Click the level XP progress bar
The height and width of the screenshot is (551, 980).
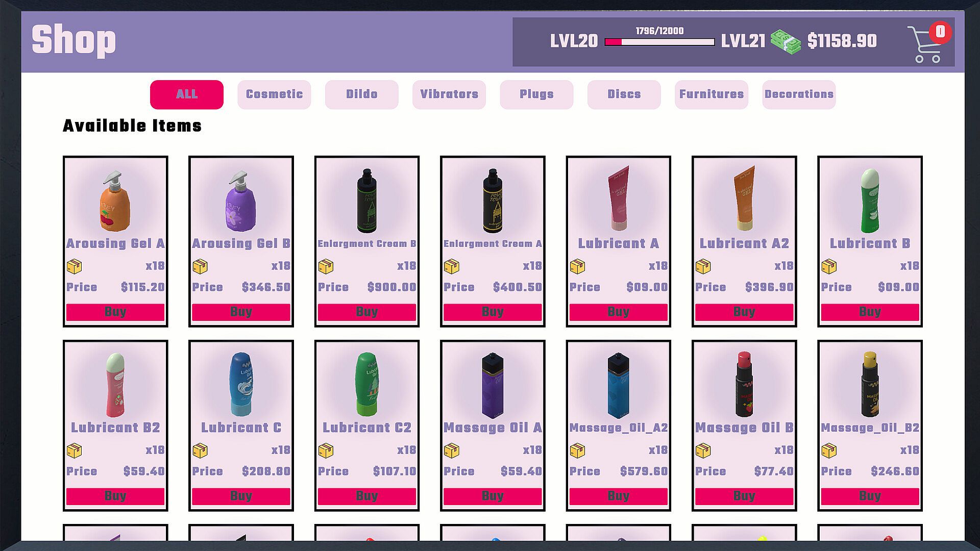point(659,42)
